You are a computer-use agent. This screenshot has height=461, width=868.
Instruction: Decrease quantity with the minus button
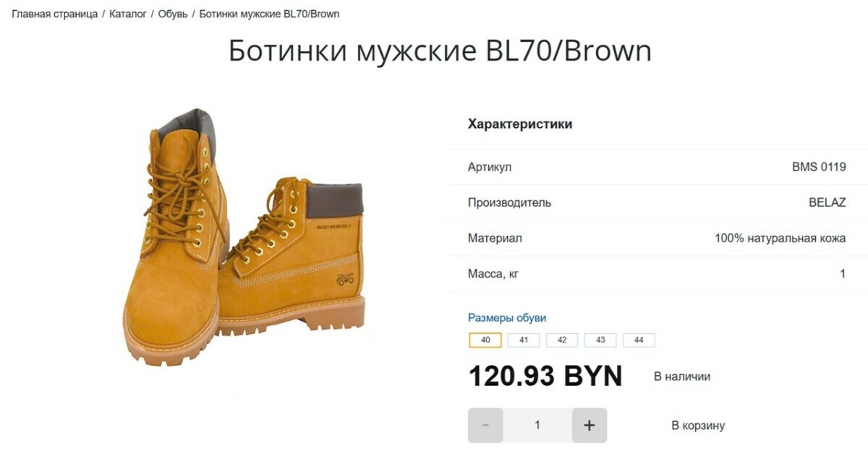pos(485,426)
